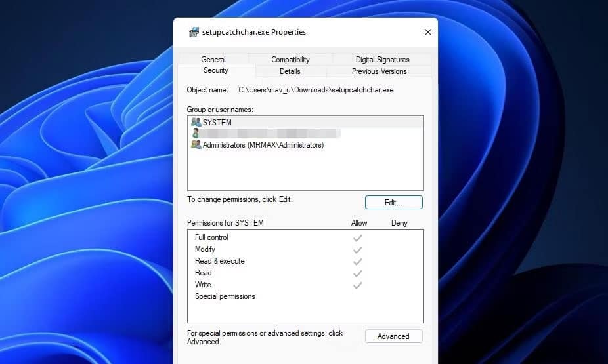Click the 'Permissions for SYSTEM' label
Viewport: 608px width, 364px height.
click(x=225, y=223)
